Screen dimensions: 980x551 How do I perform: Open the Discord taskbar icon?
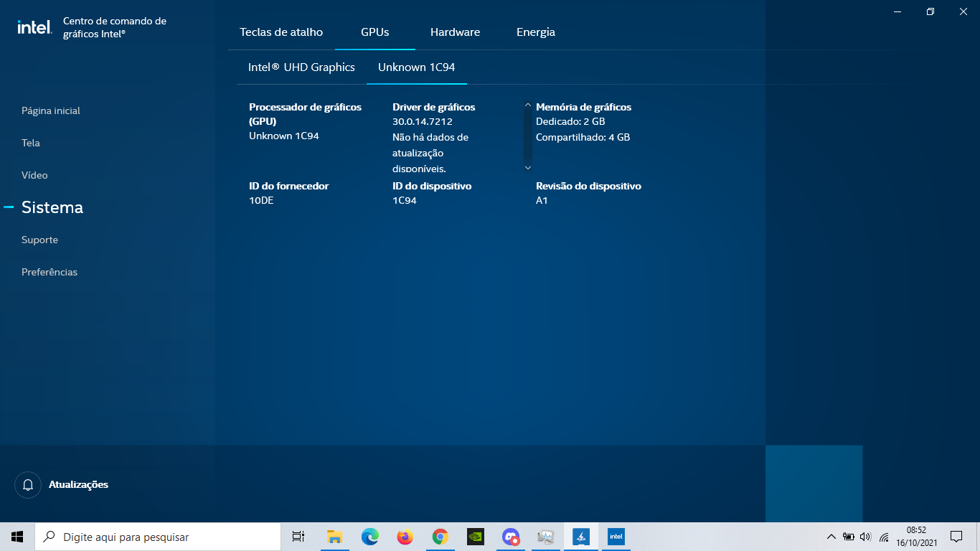[511, 537]
